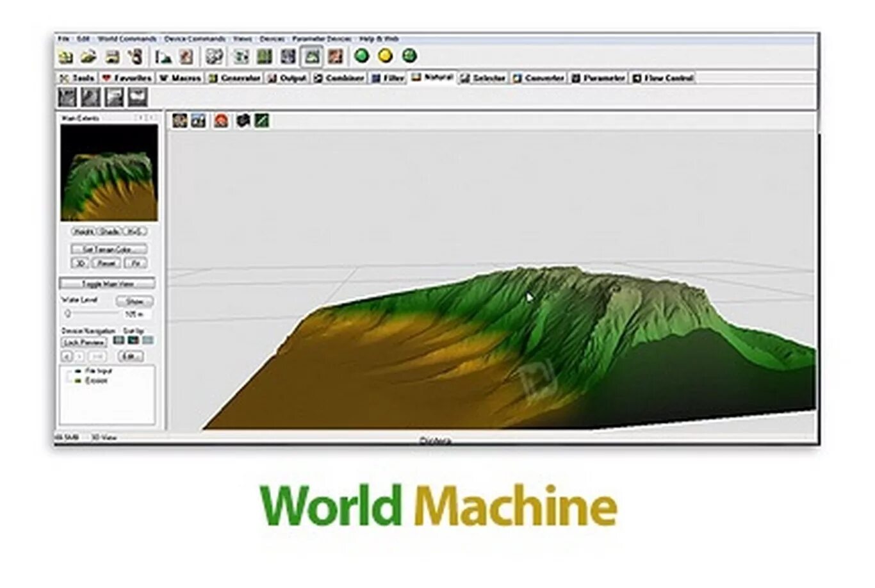Select the Natural tab
The height and width of the screenshot is (588, 875).
(432, 77)
